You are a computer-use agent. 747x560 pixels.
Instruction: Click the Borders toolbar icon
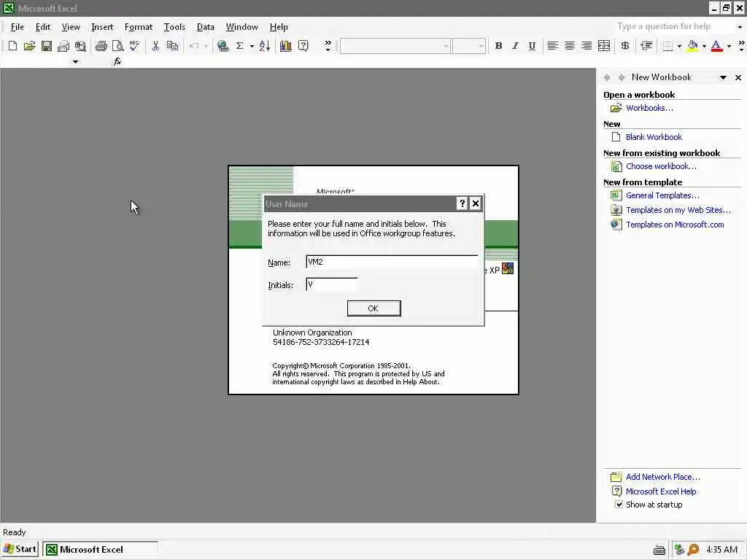pyautogui.click(x=667, y=46)
